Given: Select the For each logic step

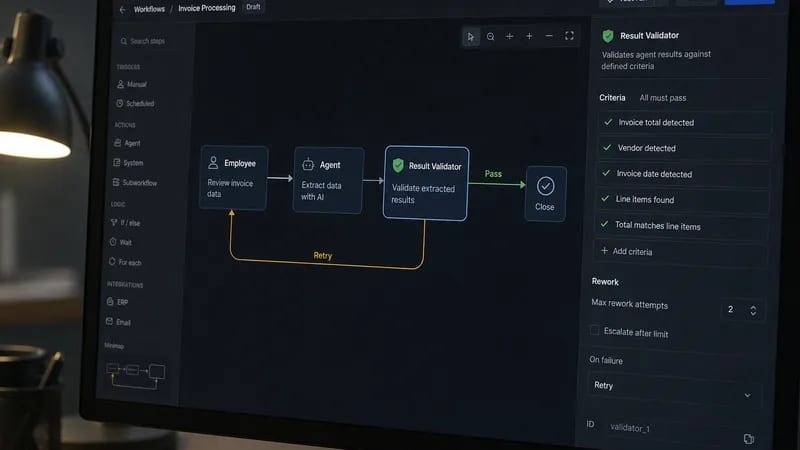Looking at the screenshot, I should click(x=127, y=262).
